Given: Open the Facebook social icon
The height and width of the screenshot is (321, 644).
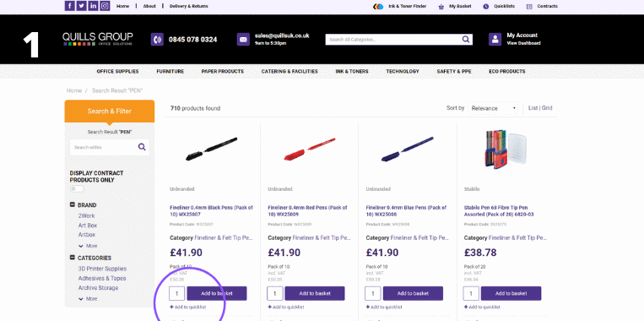Looking at the screenshot, I should coord(70,6).
